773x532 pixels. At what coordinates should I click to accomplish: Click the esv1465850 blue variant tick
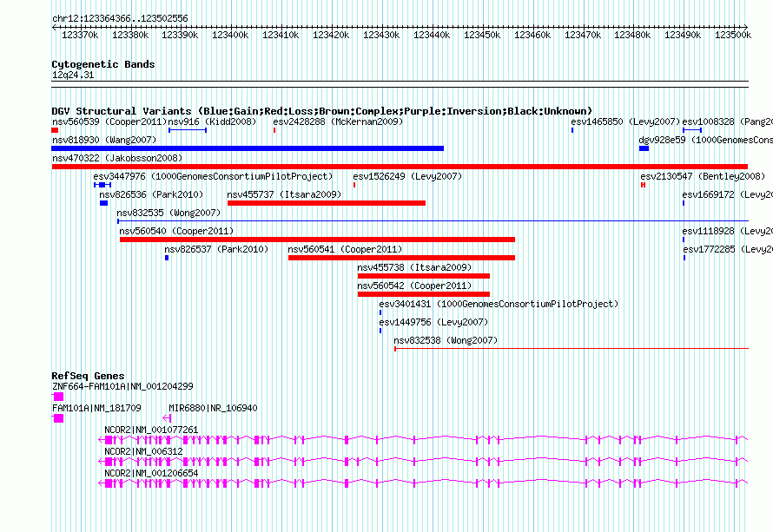[x=572, y=130]
